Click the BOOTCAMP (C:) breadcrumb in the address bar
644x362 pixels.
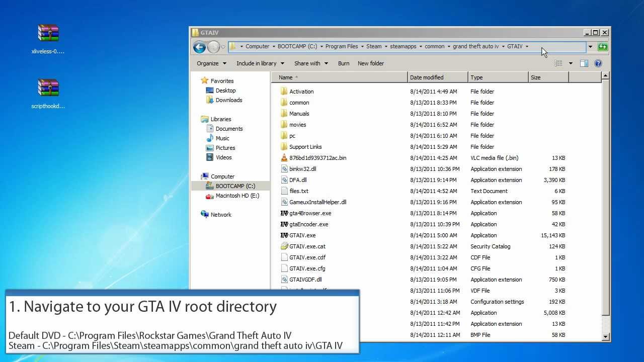pos(297,46)
